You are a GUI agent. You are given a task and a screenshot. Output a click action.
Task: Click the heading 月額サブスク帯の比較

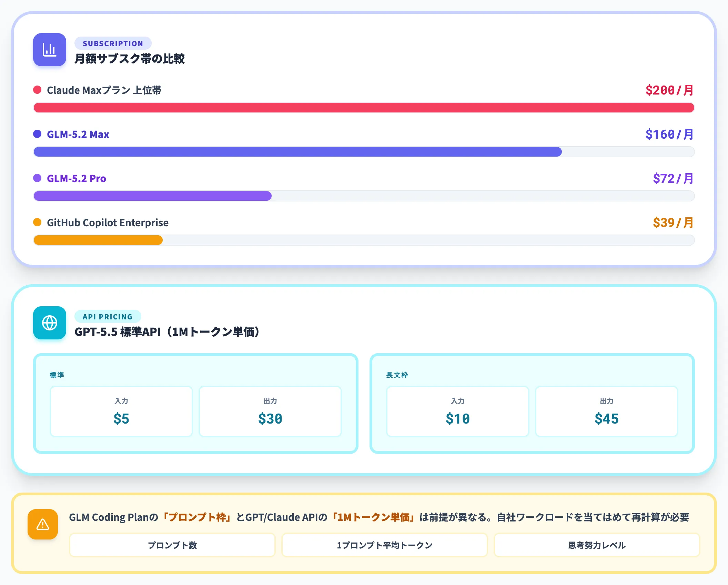[x=130, y=59]
